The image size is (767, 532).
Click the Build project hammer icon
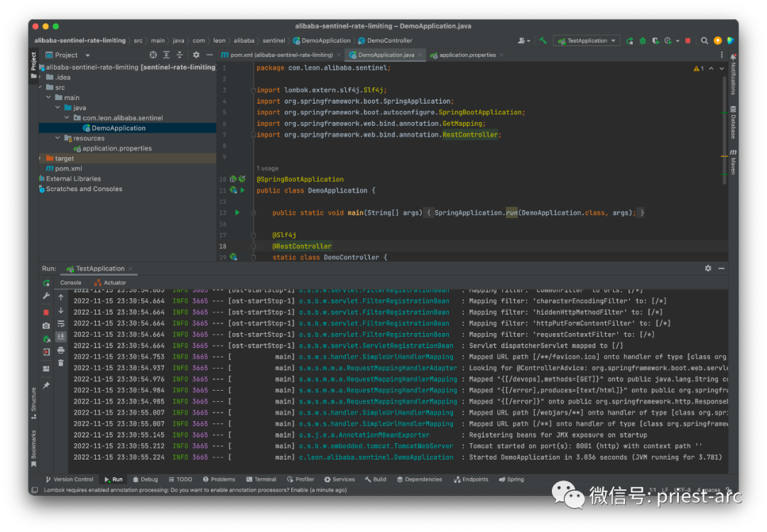(543, 40)
